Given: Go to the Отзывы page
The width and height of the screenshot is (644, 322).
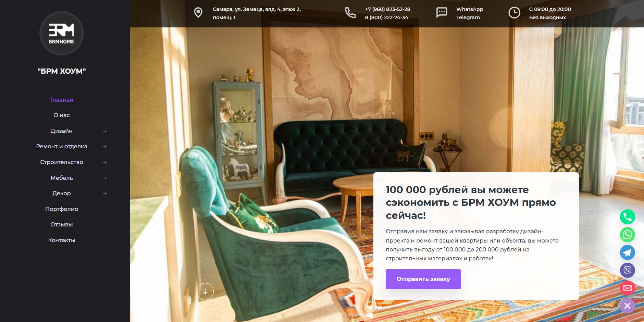Looking at the screenshot, I should (62, 224).
